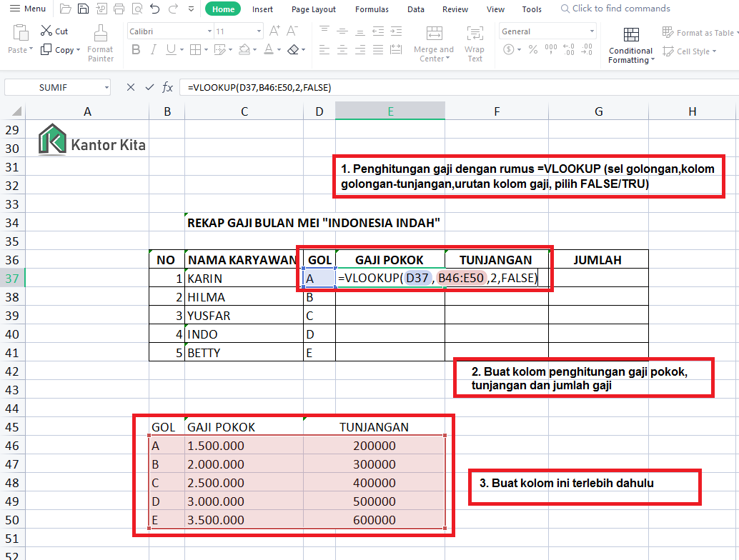Cancel the formula entry with the X
Viewport: 739px width, 560px height.
[131, 87]
